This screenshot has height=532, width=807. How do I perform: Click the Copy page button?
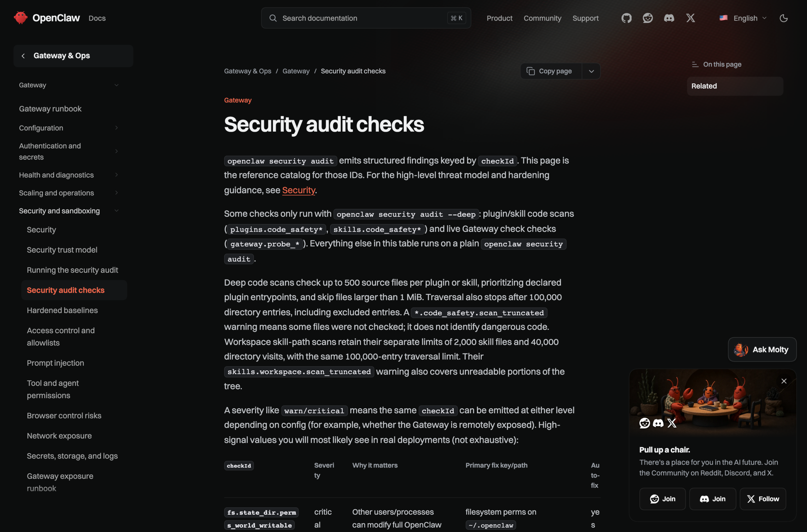[x=551, y=71]
